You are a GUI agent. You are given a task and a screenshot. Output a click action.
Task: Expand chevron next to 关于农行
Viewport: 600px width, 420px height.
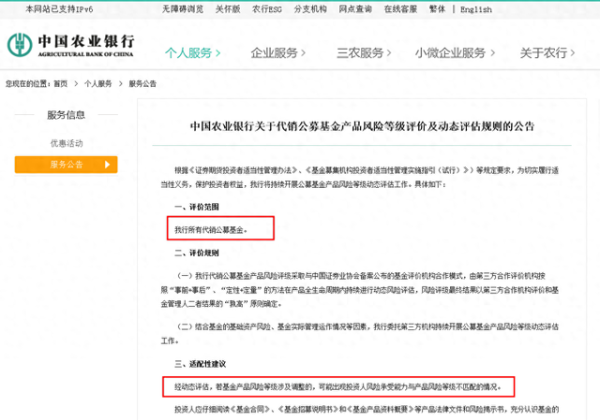tap(573, 53)
